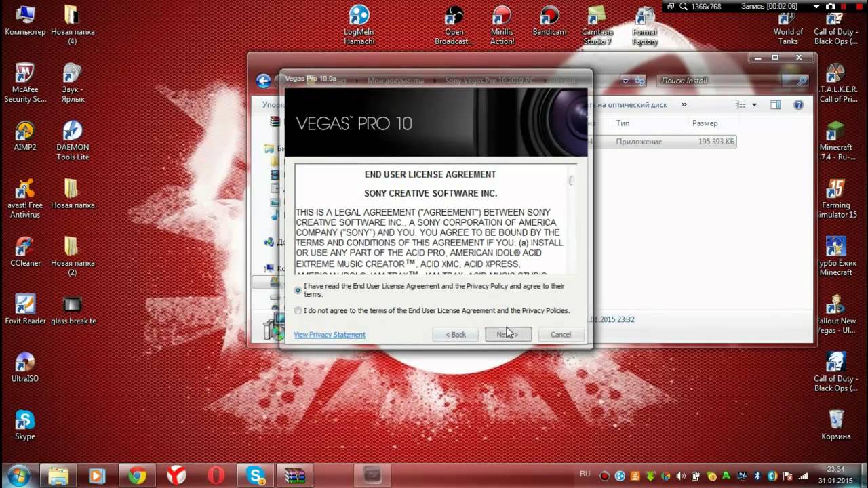Toggle the Explorer preview pane
This screenshot has height=488, width=868.
pyautogui.click(x=776, y=105)
